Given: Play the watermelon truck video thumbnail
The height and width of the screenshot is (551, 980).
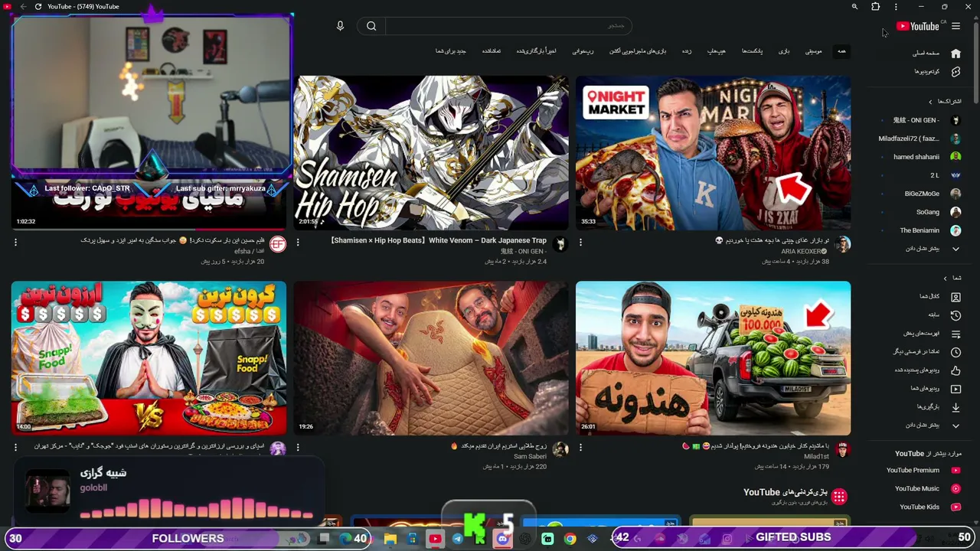Looking at the screenshot, I should tap(713, 358).
